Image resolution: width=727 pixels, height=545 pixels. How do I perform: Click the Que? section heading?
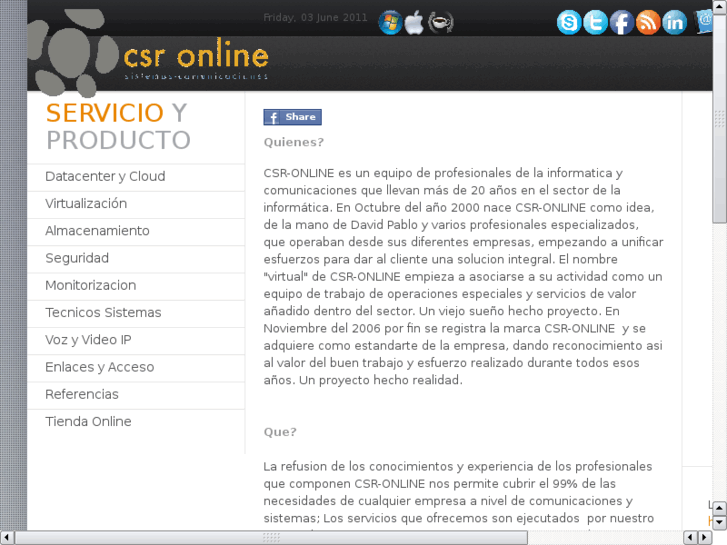280,432
